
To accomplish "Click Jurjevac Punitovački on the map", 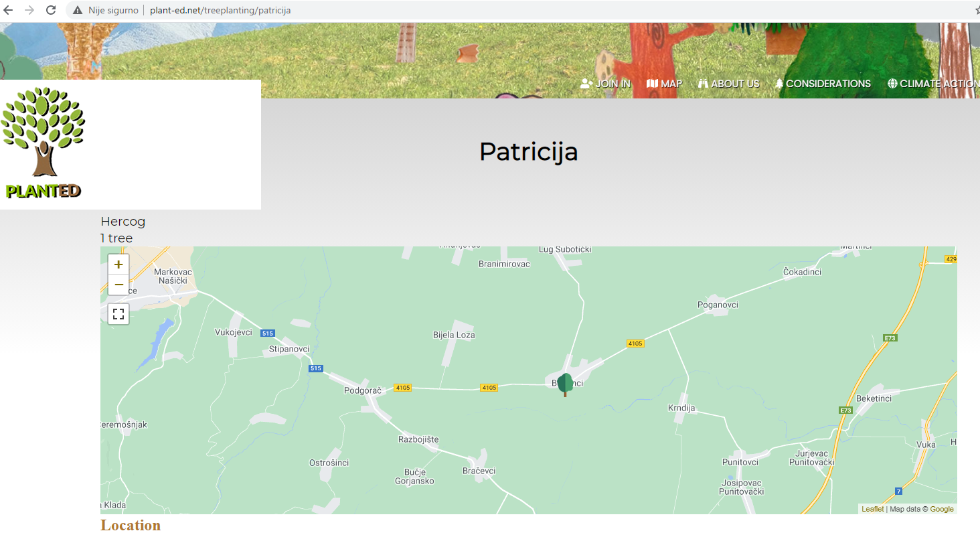I will (811, 457).
